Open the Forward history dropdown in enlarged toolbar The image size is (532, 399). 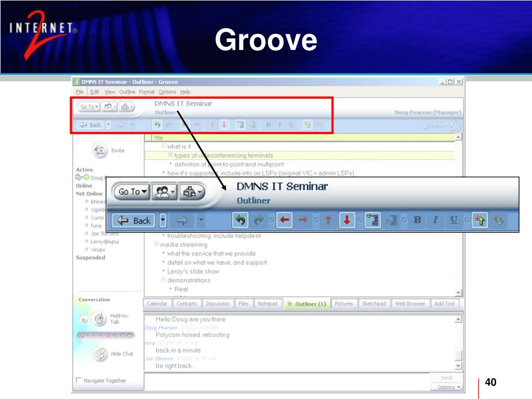201,221
